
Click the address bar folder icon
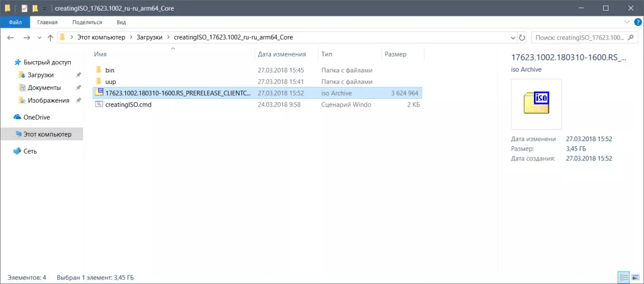pyautogui.click(x=62, y=37)
